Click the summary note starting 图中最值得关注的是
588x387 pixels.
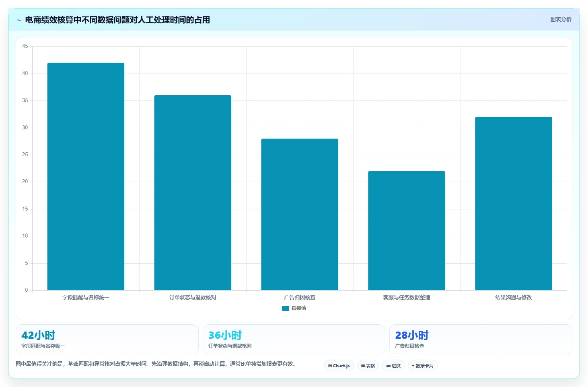pos(157,364)
